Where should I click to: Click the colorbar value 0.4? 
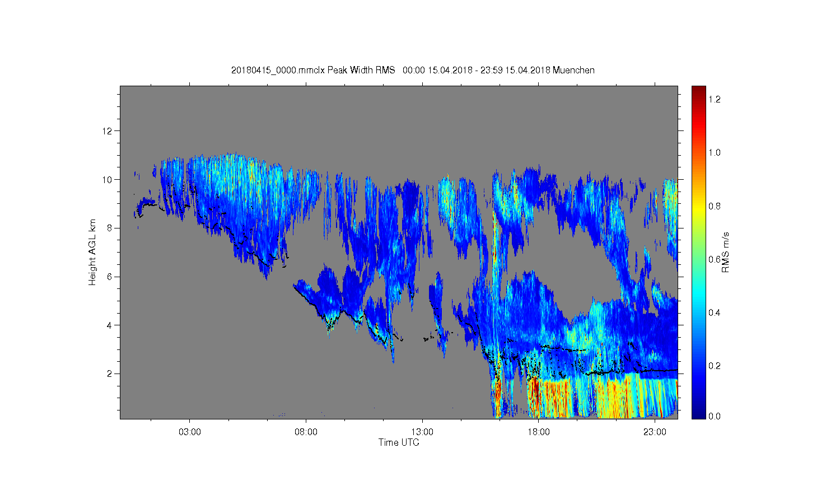714,312
